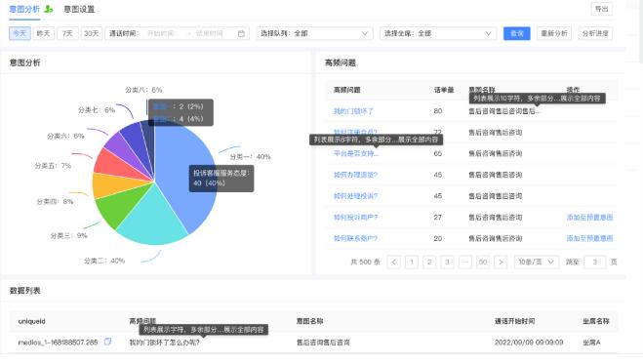The width and height of the screenshot is (643, 364).
Task: Go to page 3 in pagination
Action: (448, 262)
